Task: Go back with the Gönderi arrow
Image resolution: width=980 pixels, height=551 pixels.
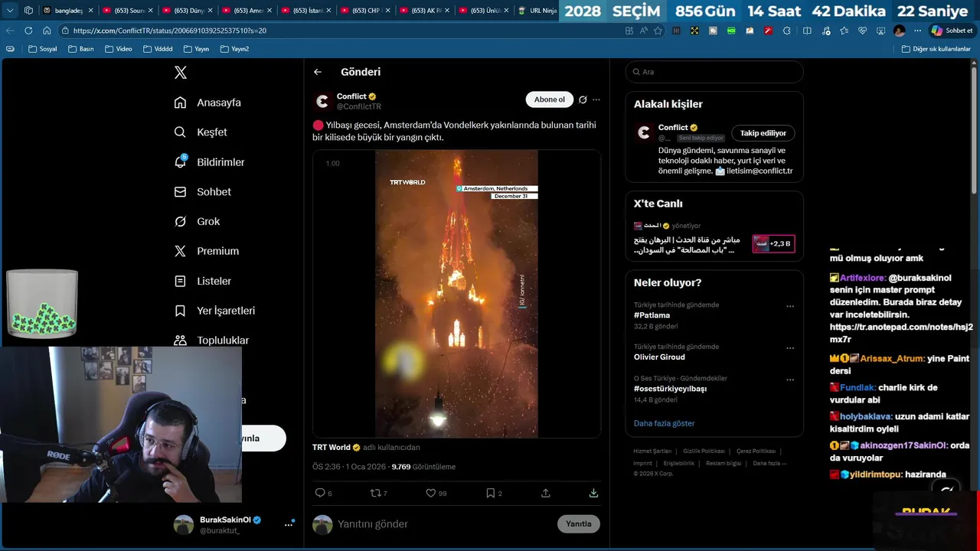Action: click(x=318, y=72)
